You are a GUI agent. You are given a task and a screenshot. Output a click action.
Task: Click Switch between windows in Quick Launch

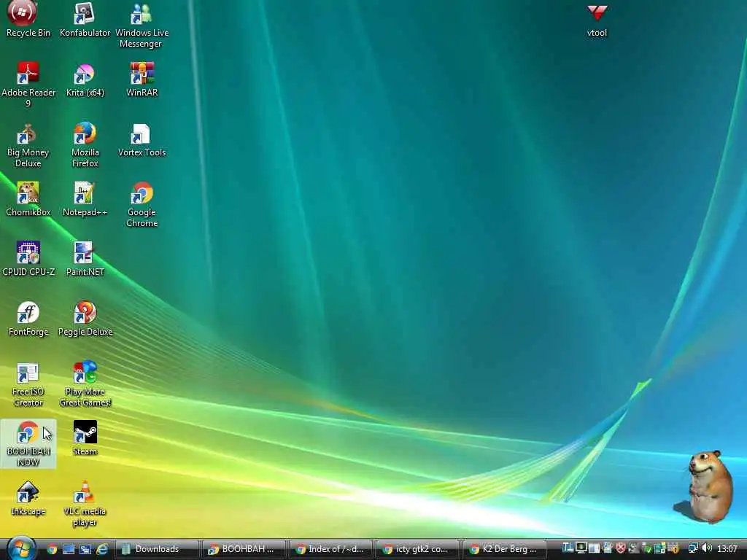[x=85, y=549]
